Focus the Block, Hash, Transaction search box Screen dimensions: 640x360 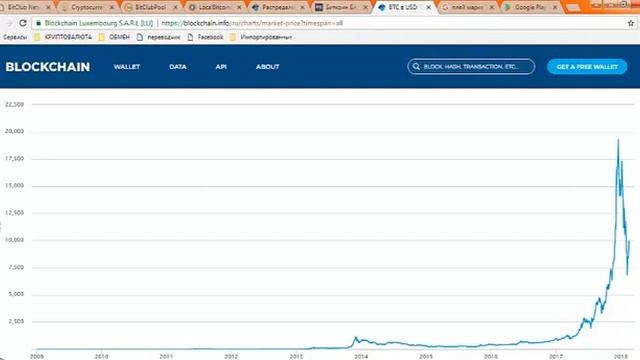click(471, 67)
